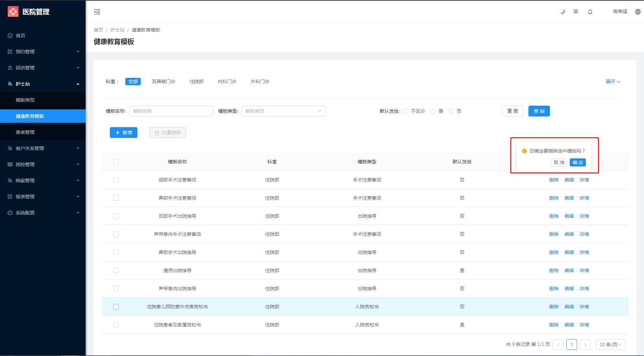This screenshot has height=356, width=644.
Task: Check the box for 耳部手术出院指导
Action: (116, 216)
